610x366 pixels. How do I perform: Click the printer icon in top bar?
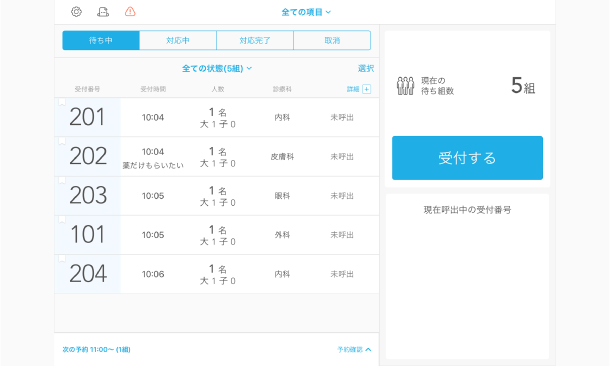[x=103, y=12]
